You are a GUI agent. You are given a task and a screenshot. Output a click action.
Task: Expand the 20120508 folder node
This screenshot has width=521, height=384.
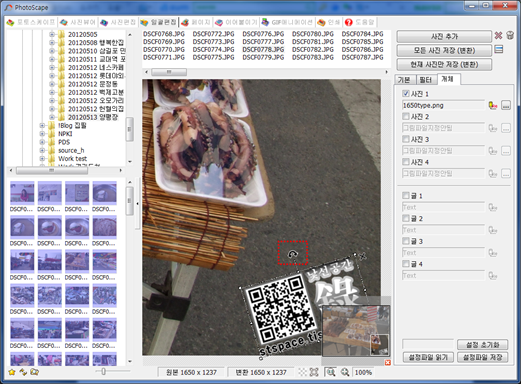click(52, 43)
